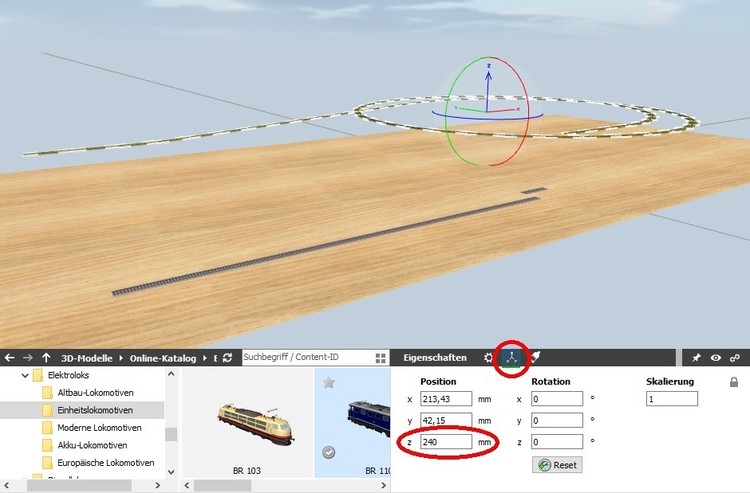Click the folder tree horizontal scrollbar thumb
This screenshot has width=750, height=493.
[79, 485]
